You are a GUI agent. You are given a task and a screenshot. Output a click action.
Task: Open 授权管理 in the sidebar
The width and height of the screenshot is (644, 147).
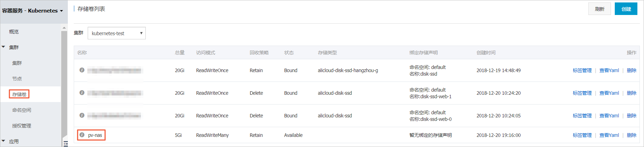(22, 126)
